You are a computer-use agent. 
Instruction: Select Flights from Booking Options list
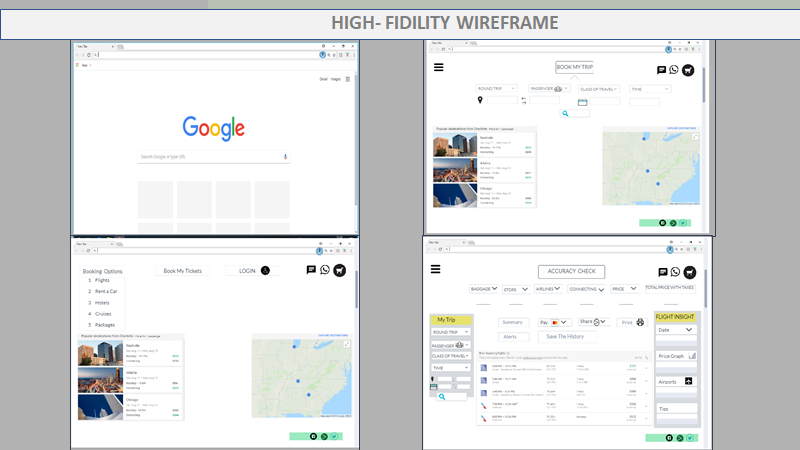102,281
